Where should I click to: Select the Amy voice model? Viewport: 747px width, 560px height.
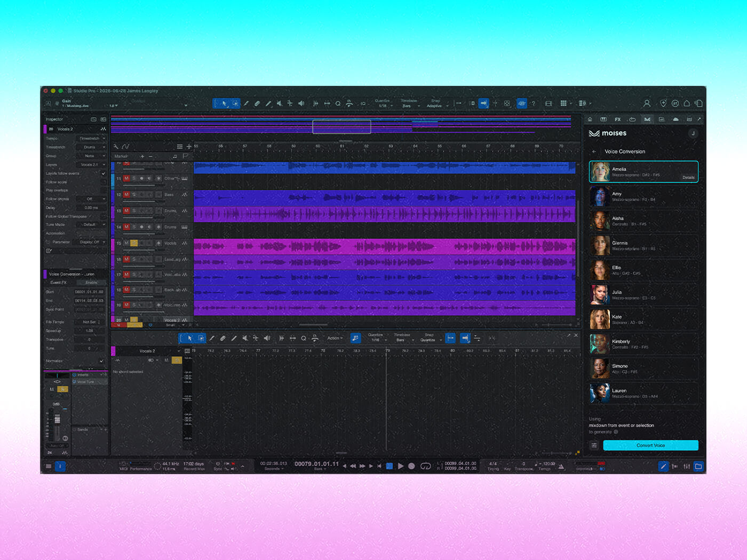coord(643,196)
